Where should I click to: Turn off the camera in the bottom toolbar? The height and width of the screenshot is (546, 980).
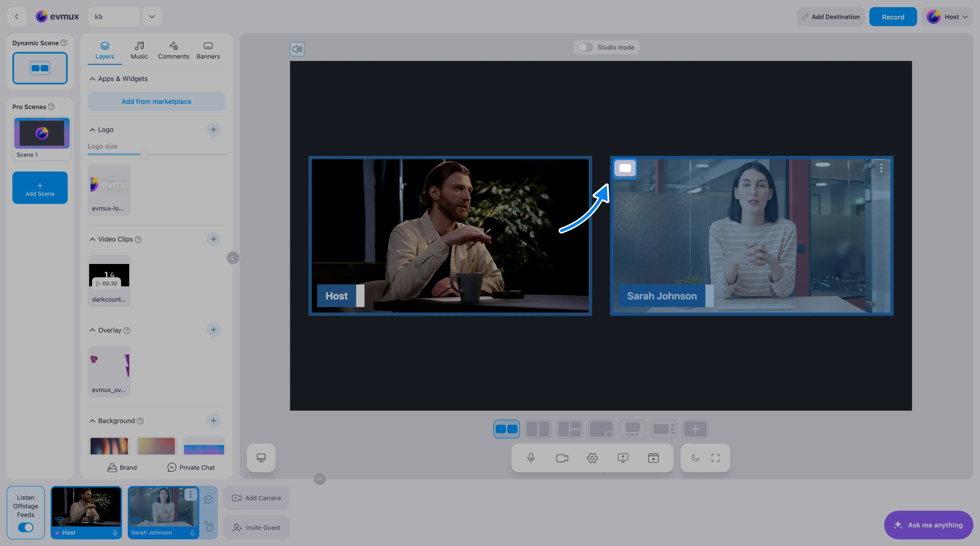562,458
